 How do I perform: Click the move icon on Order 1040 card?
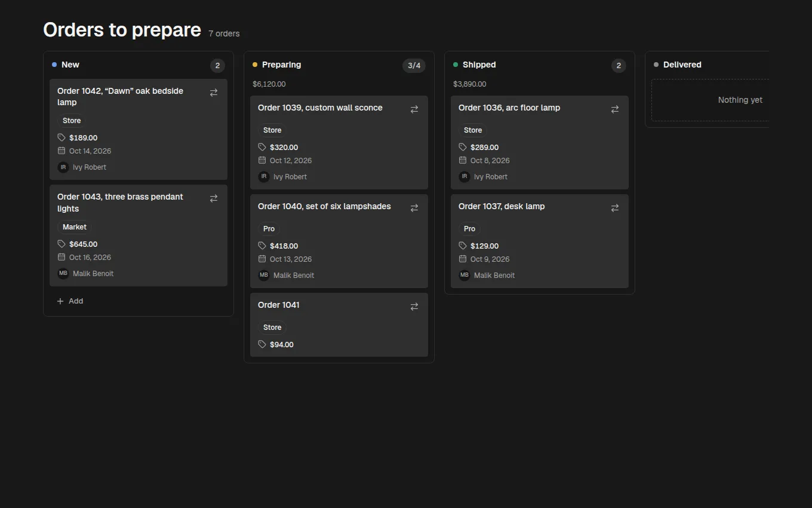pyautogui.click(x=414, y=208)
